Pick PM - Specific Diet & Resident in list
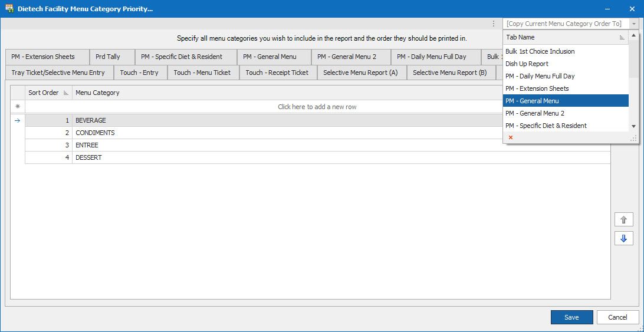644x332 pixels. pos(566,126)
